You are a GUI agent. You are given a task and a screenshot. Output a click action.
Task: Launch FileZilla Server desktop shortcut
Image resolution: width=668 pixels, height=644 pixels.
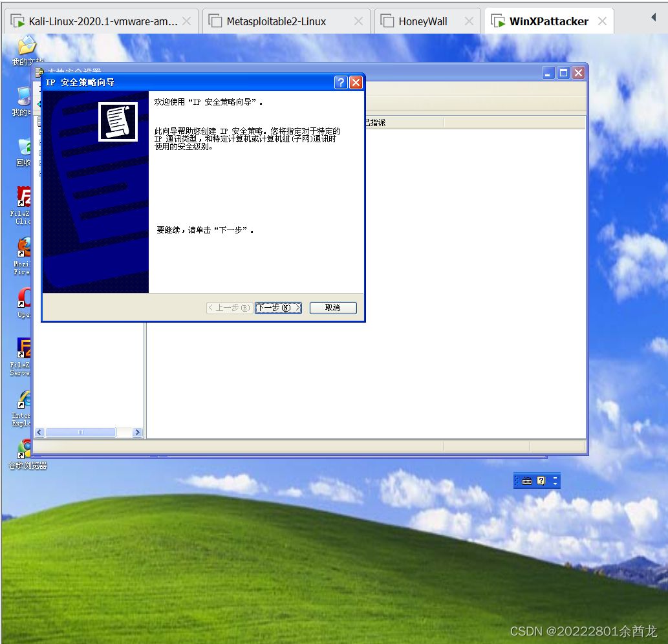[21, 357]
